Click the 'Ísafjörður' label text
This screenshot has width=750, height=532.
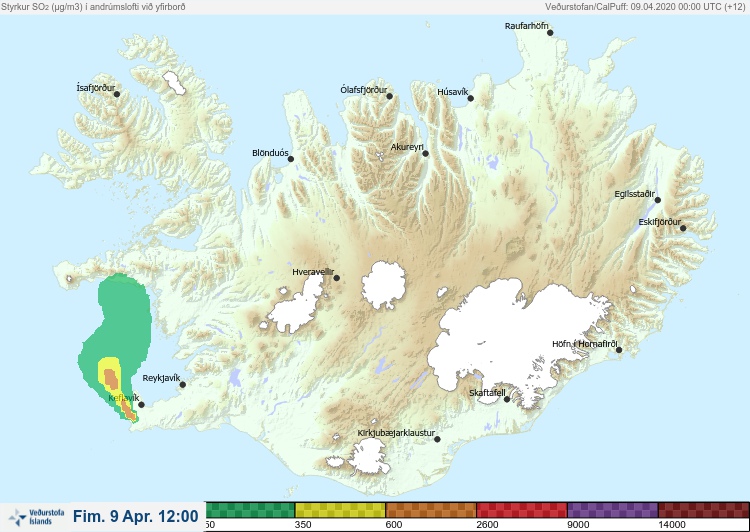pyautogui.click(x=96, y=88)
